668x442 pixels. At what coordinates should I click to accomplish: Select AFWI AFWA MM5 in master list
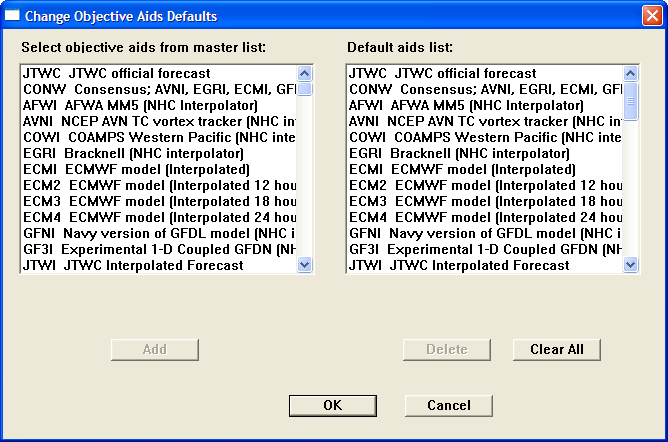click(x=159, y=105)
